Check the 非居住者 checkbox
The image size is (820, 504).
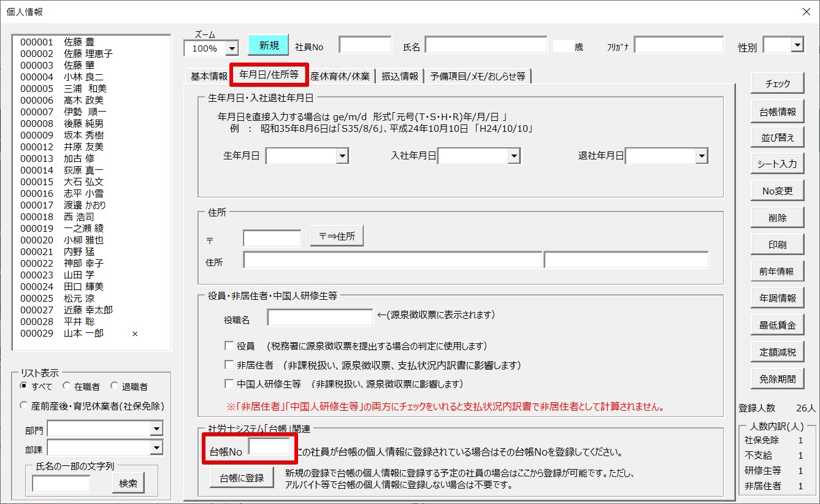coord(229,365)
